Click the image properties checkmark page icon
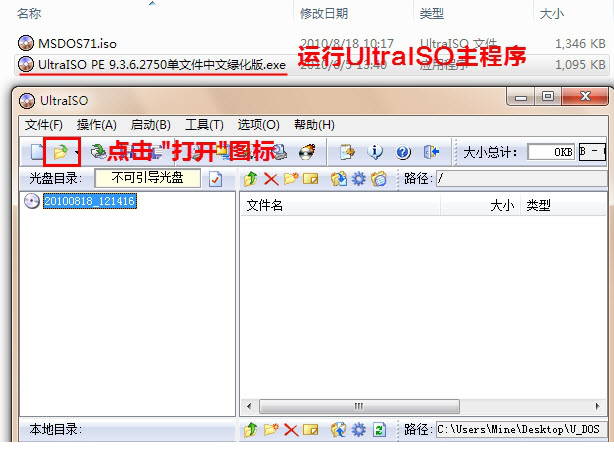Screen dimensions: 614x459 point(215,179)
